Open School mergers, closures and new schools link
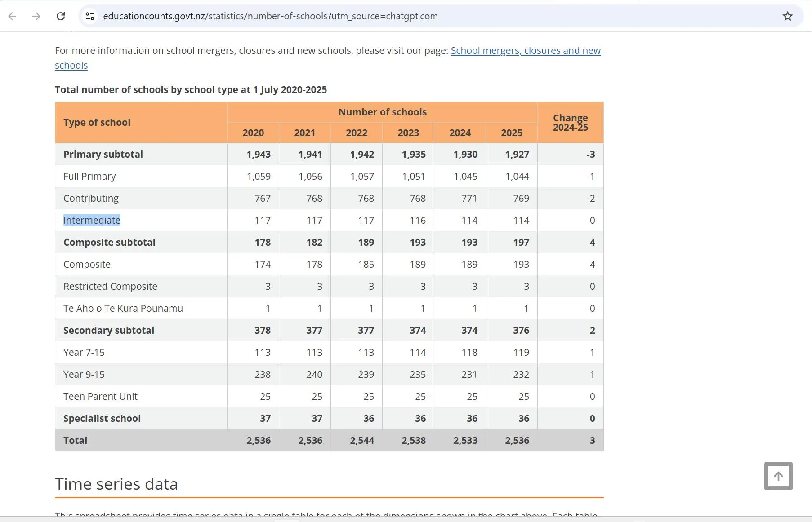The image size is (812, 522). pos(525,51)
